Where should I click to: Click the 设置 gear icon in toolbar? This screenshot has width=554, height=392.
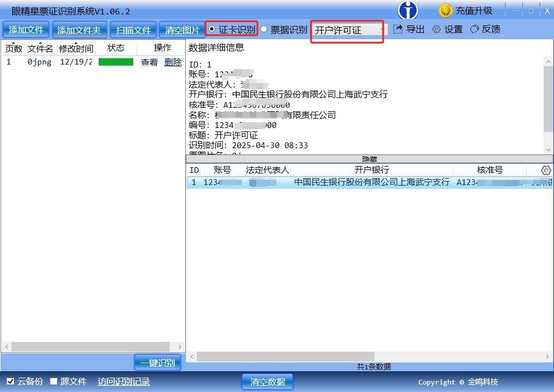(436, 29)
